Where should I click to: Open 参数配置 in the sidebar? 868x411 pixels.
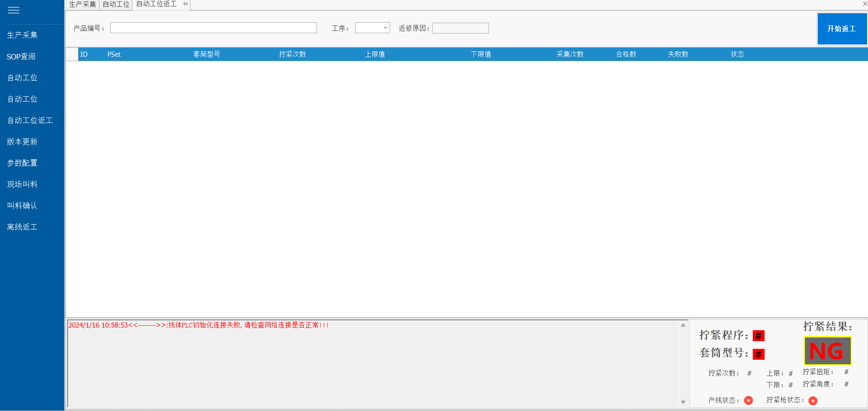tap(22, 163)
